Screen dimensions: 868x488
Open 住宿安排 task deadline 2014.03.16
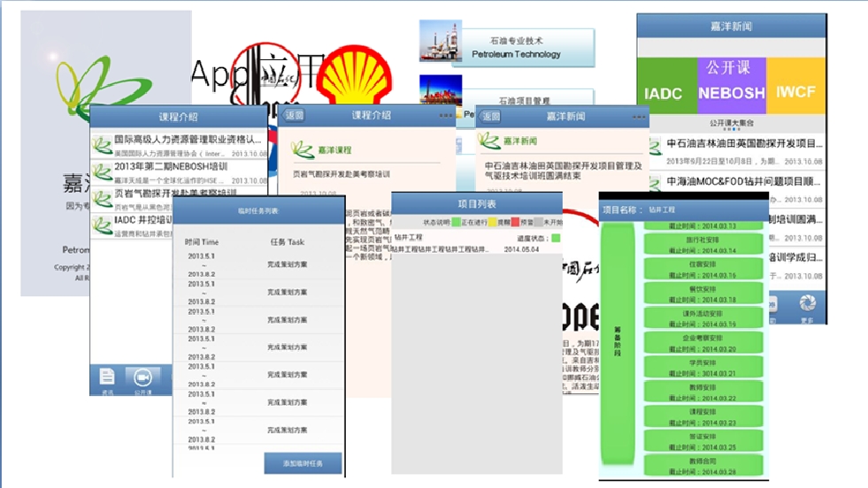[x=703, y=270]
